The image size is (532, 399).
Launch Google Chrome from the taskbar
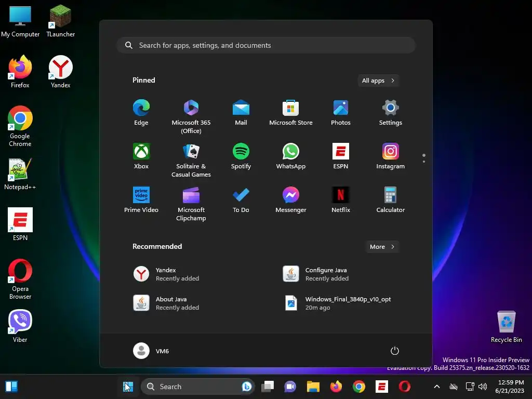(x=358, y=387)
